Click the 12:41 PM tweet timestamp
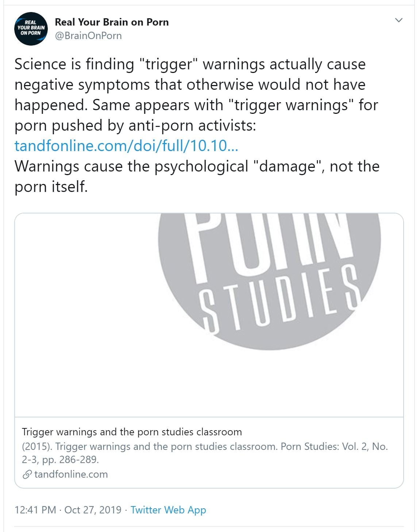The width and height of the screenshot is (420, 532). click(35, 510)
